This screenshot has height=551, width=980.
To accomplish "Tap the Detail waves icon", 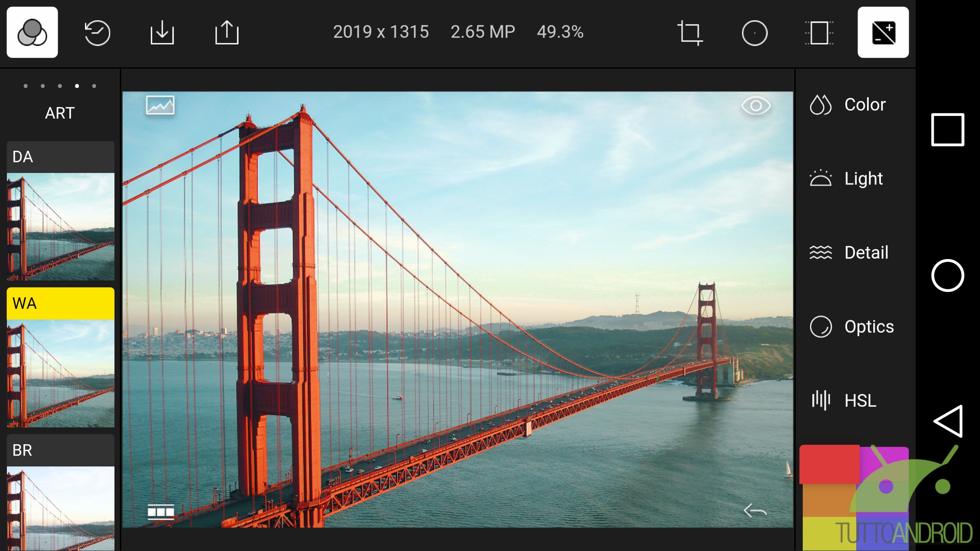I will click(821, 253).
